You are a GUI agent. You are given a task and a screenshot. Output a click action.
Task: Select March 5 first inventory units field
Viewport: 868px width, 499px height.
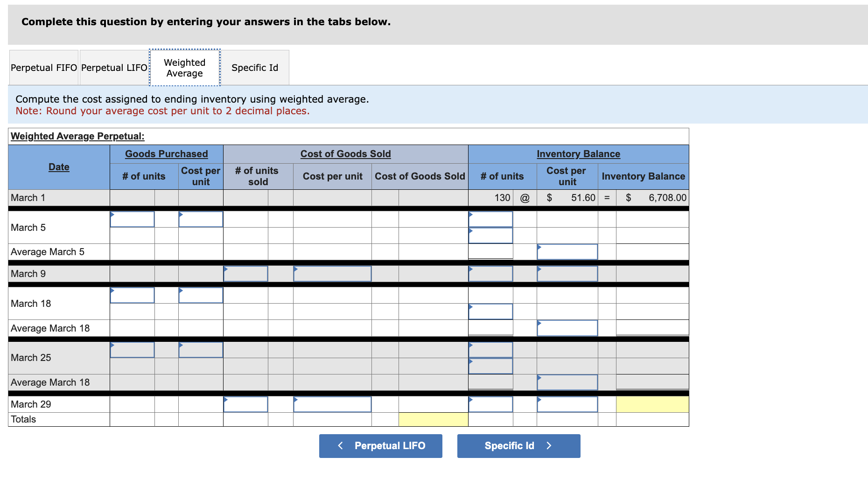point(490,219)
